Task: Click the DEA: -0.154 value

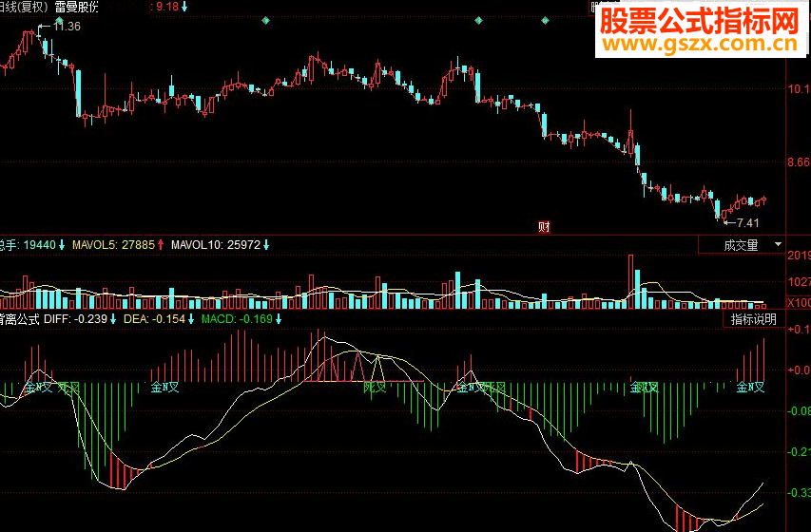Action: (154, 318)
